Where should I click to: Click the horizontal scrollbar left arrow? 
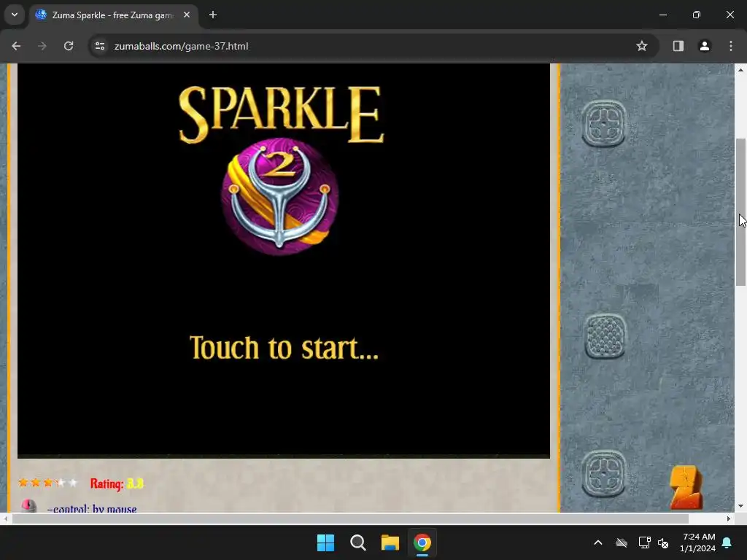point(5,518)
